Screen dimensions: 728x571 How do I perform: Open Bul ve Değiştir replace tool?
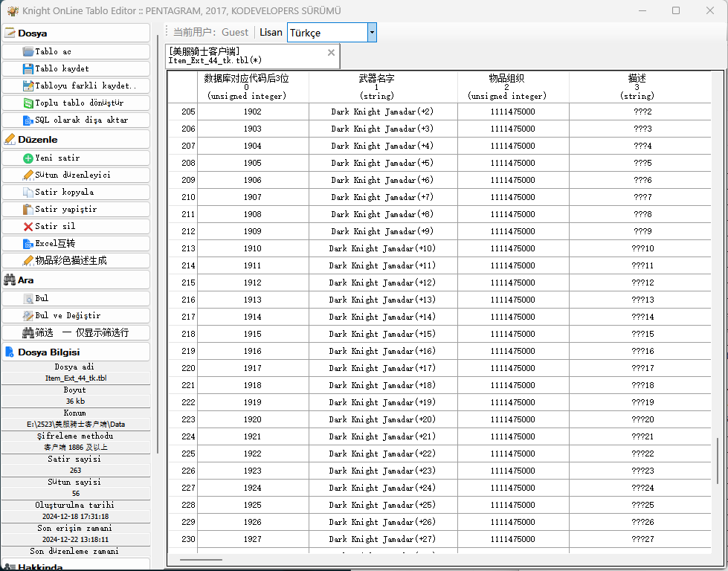pos(76,316)
